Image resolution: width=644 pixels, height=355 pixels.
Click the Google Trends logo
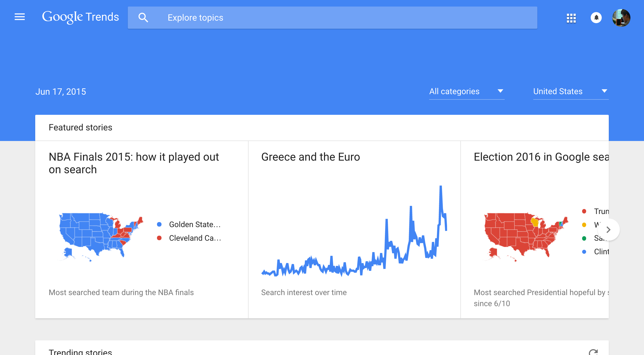tap(80, 17)
